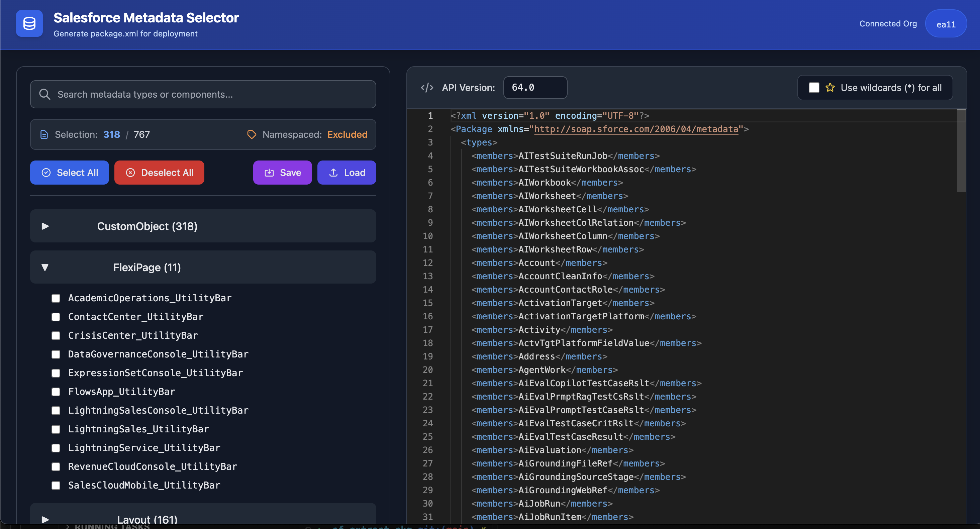
Task: Click the Select All button
Action: tap(69, 172)
